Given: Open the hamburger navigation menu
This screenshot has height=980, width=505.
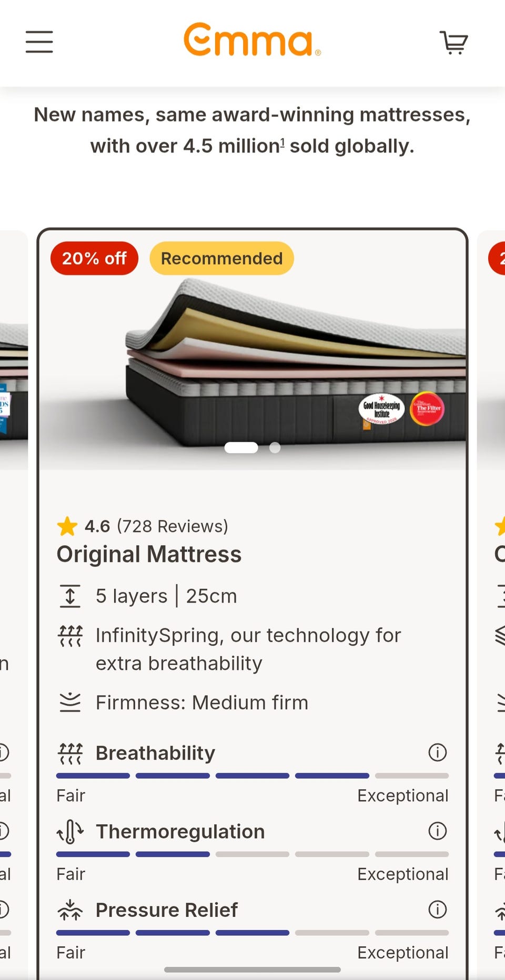Looking at the screenshot, I should (39, 42).
